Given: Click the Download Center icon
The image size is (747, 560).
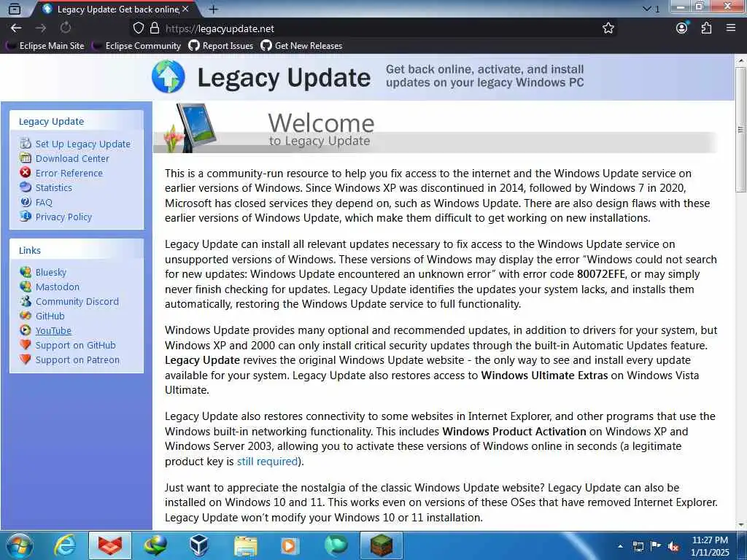Looking at the screenshot, I should click(26, 158).
